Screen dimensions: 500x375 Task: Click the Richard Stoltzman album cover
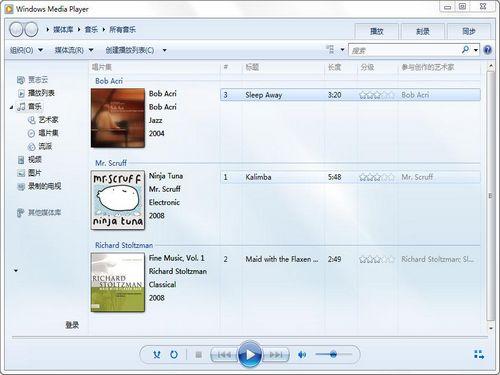coord(118,283)
